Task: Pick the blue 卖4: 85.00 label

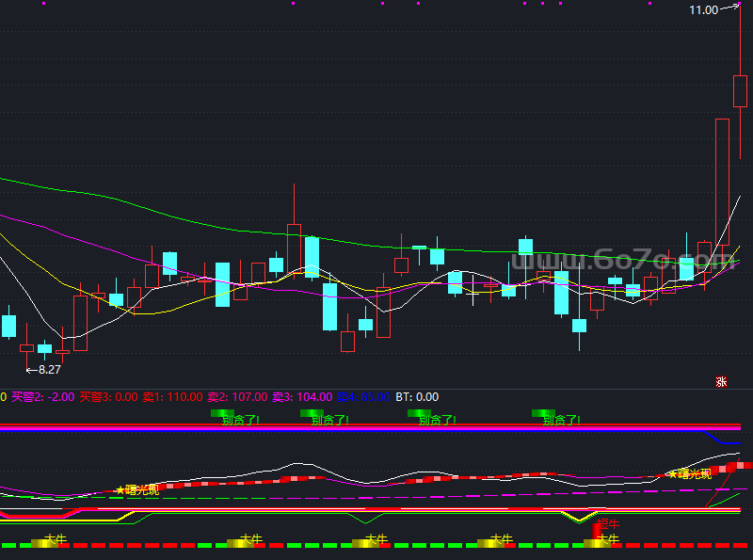Action: (363, 397)
